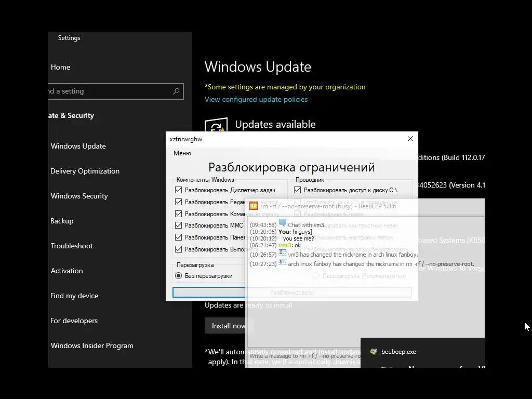Open the For developers page

[x=74, y=321]
